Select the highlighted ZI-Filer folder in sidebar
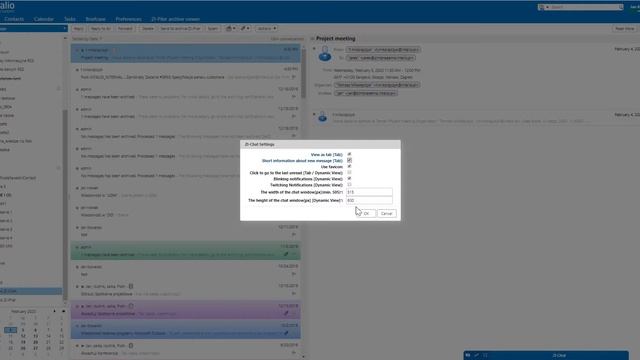The height and width of the screenshot is (360, 640). pos(31,291)
